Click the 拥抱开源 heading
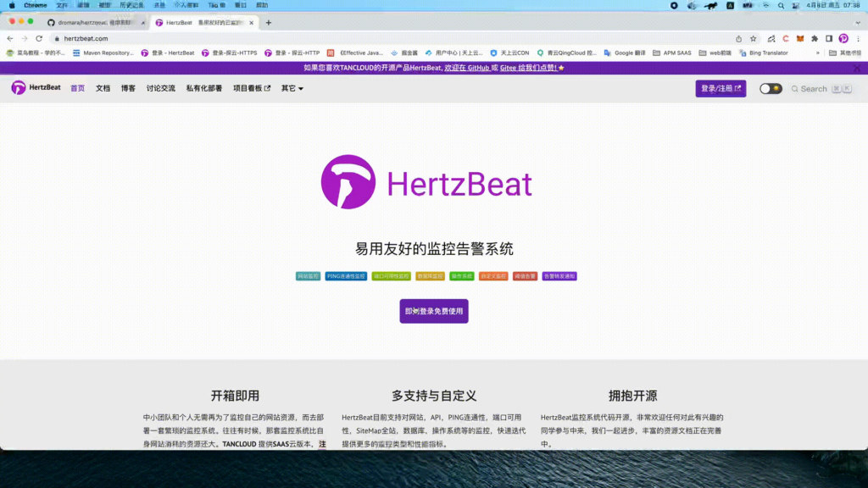This screenshot has height=488, width=868. click(632, 396)
